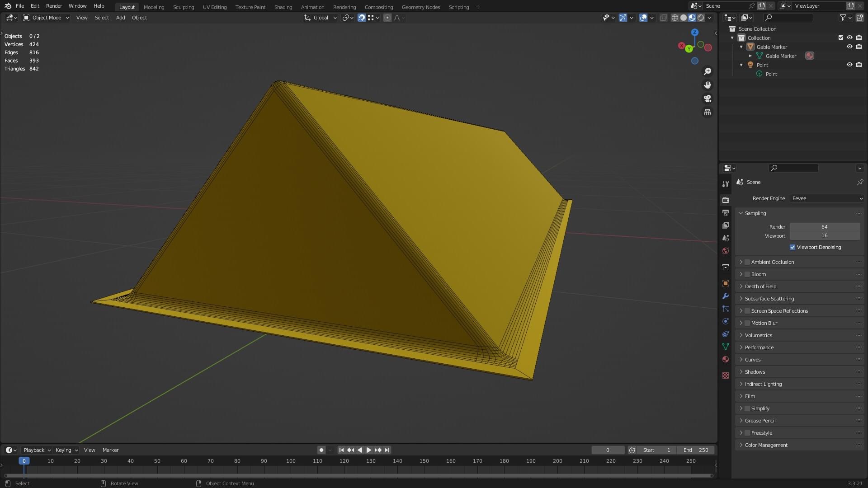Expand Color Management panel

pos(800,445)
